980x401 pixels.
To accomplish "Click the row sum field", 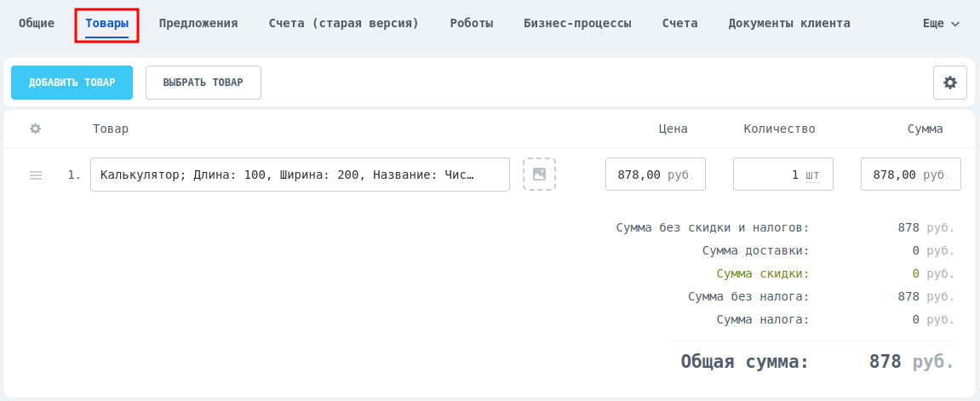I will (x=911, y=175).
